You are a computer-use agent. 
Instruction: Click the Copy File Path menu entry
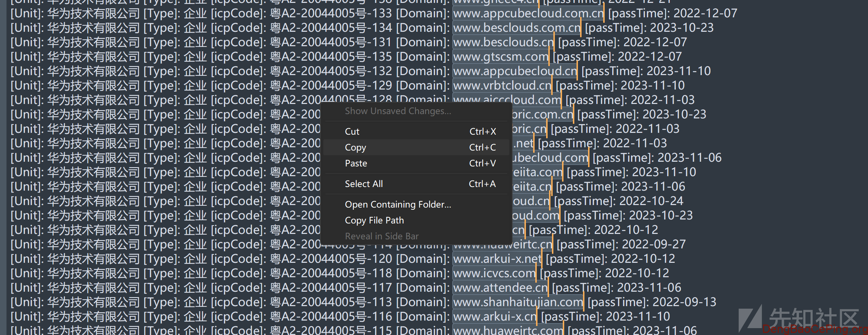[x=374, y=220]
